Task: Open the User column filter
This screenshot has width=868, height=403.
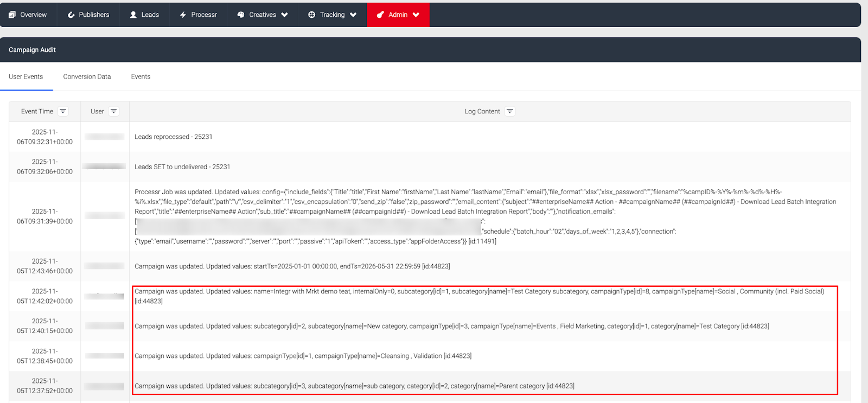Action: [113, 111]
